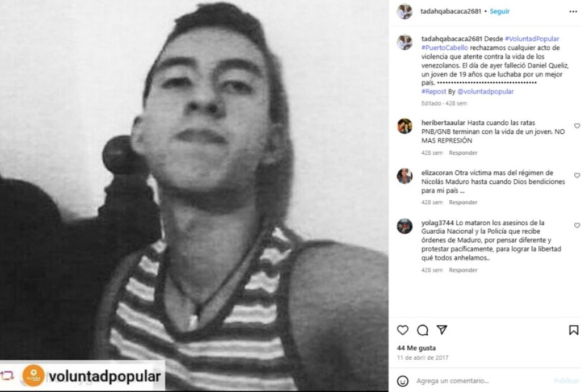581x392 pixels.
Task: Reply to yolag3744's comment with Responder
Action: [x=463, y=270]
